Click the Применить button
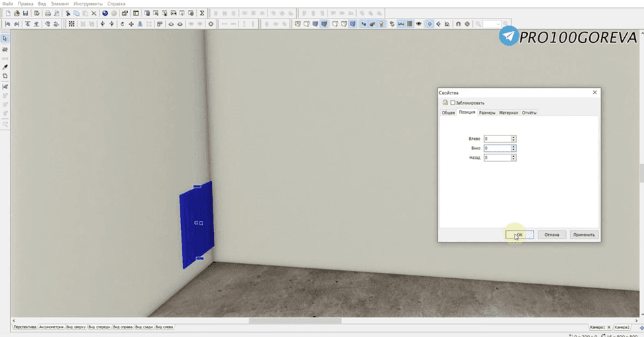The height and width of the screenshot is (337, 644). (x=584, y=235)
